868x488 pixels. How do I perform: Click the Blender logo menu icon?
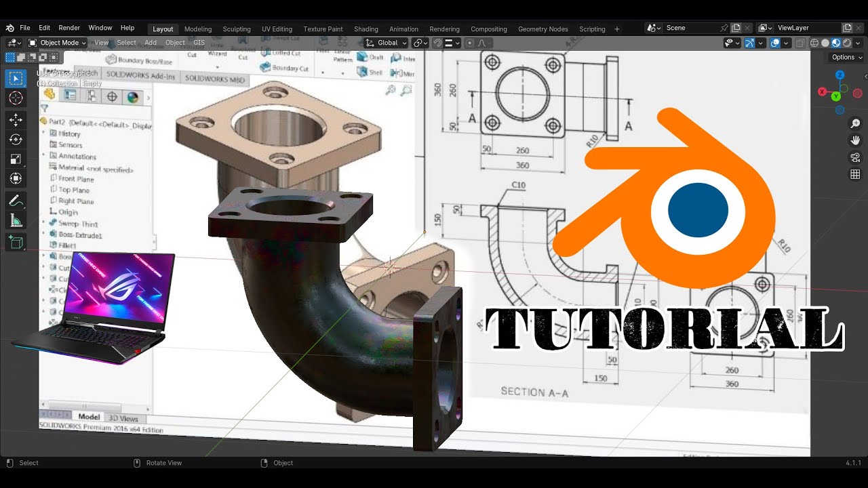coord(9,28)
